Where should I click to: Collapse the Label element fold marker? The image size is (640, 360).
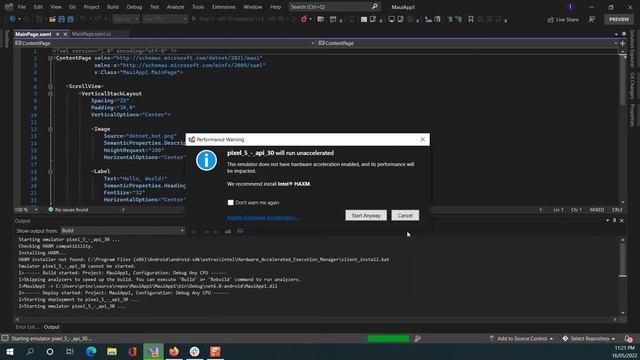click(x=51, y=171)
